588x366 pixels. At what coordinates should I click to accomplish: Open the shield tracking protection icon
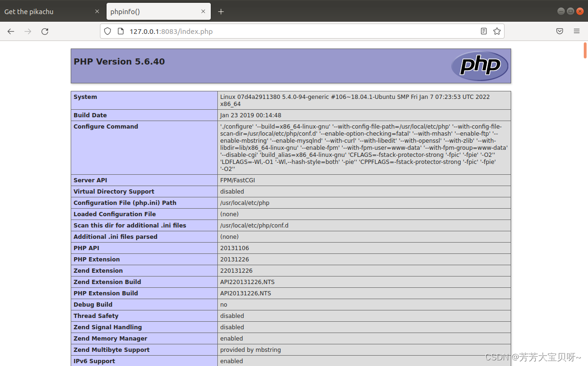[x=108, y=32]
